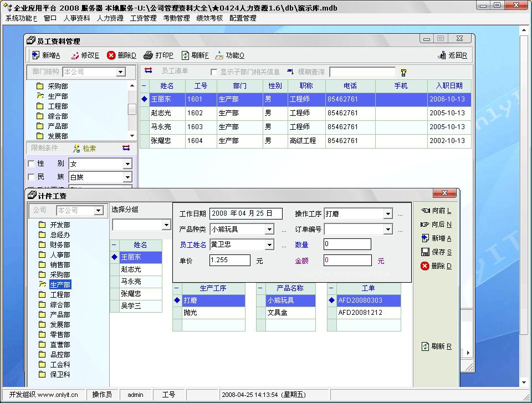
Task: Click the 检索 (Search) button
Action: 85,149
